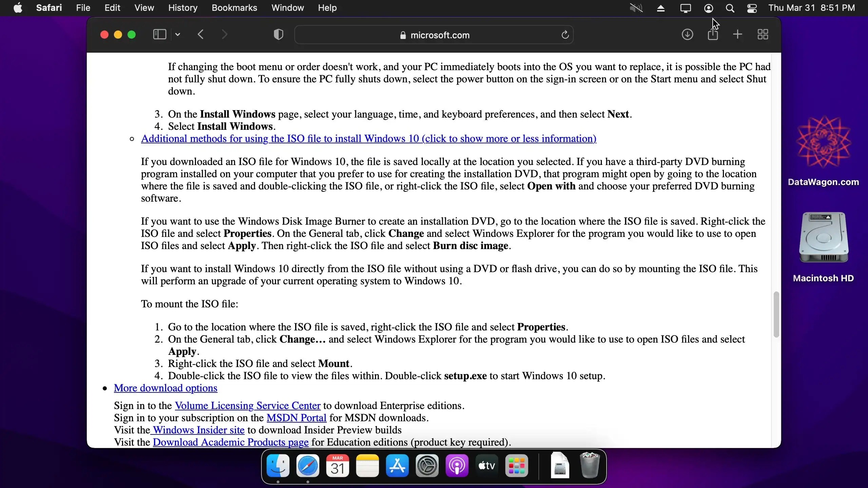The width and height of the screenshot is (868, 488).
Task: Click the privacy report shield icon
Action: 278,35
